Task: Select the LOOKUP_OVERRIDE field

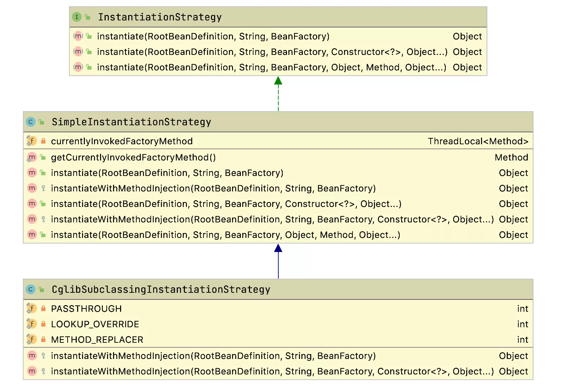Action: click(95, 324)
